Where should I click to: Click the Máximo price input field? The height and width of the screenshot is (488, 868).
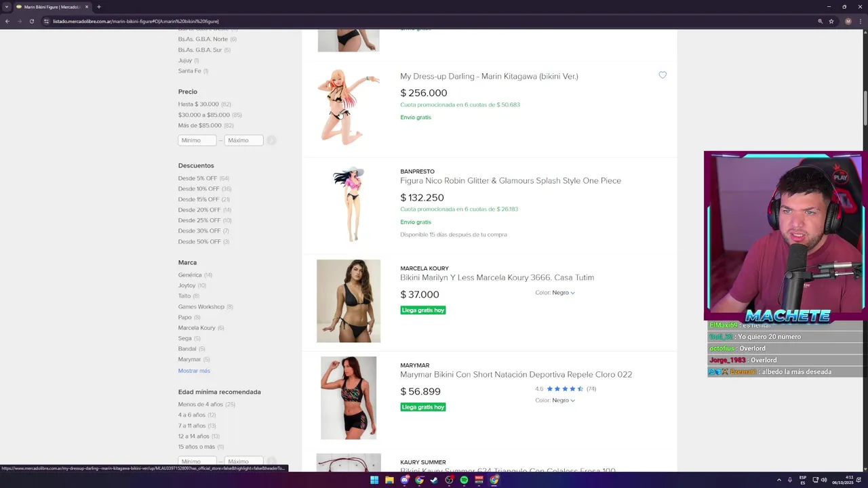pos(243,140)
